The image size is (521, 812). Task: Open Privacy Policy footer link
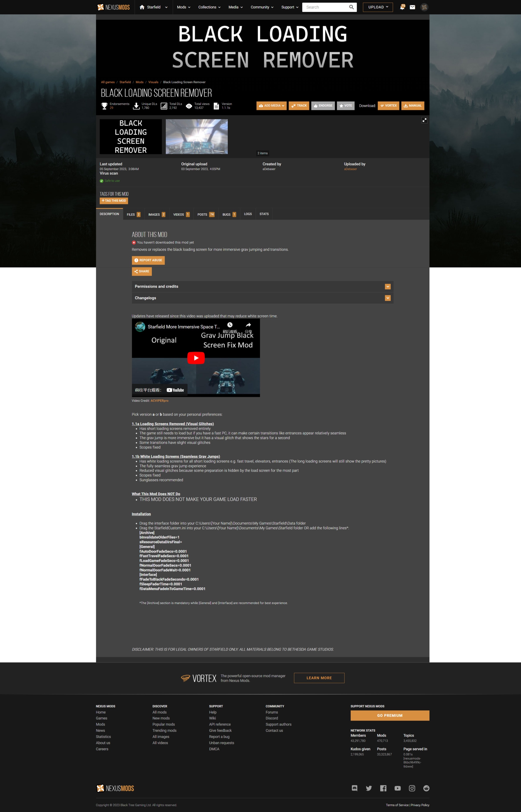420,805
